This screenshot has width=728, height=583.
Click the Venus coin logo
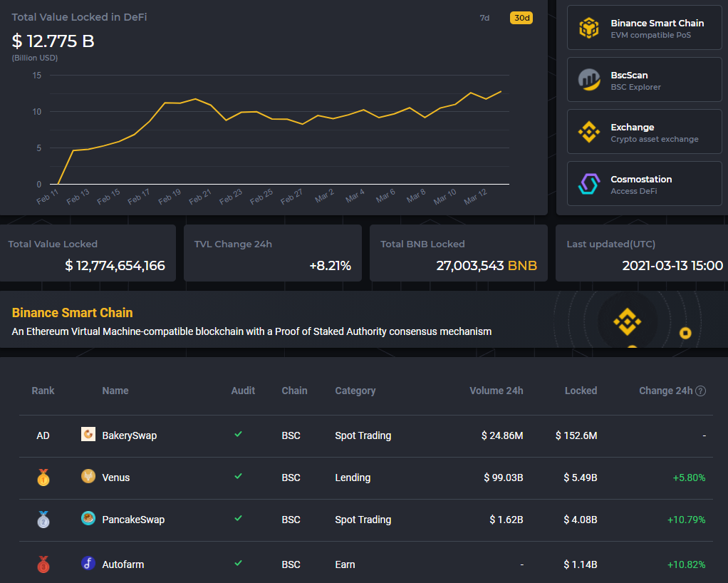click(88, 477)
